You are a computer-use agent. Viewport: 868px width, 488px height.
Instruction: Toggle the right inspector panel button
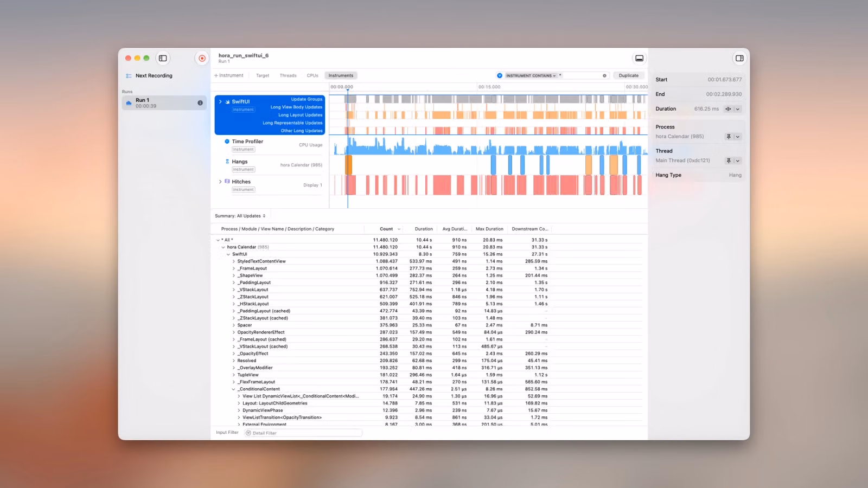[x=739, y=58]
